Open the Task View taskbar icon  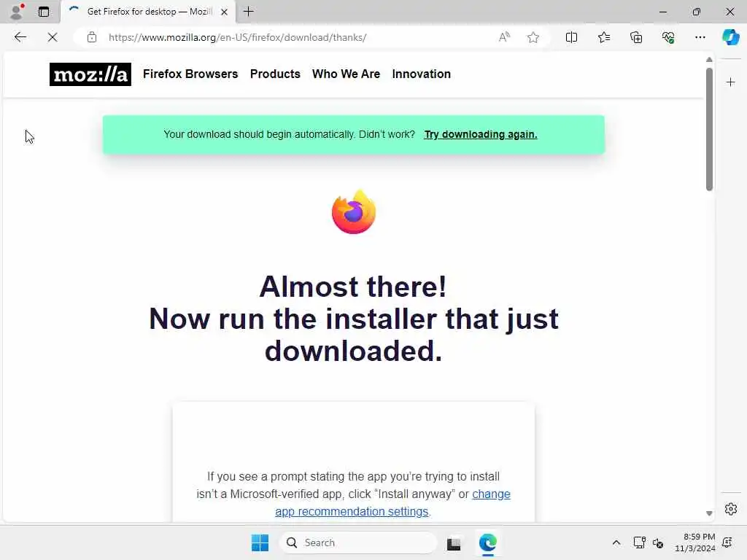(454, 542)
